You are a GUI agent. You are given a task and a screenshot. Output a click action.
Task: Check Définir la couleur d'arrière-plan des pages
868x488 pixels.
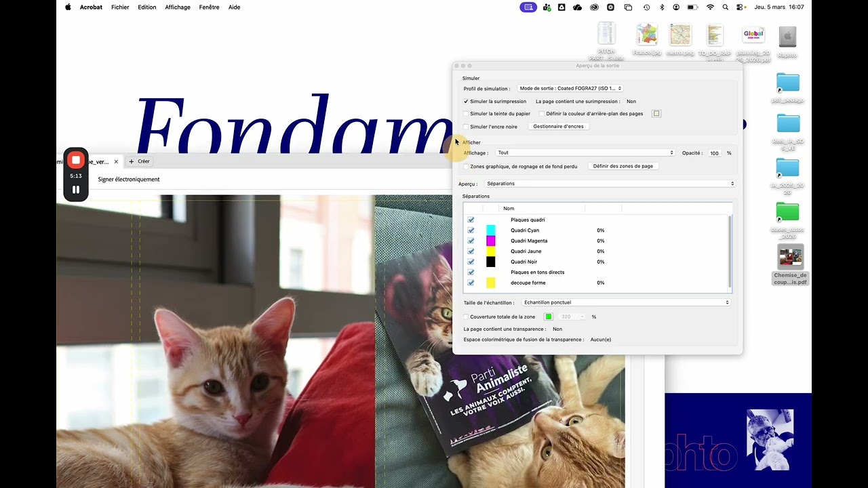tap(542, 114)
